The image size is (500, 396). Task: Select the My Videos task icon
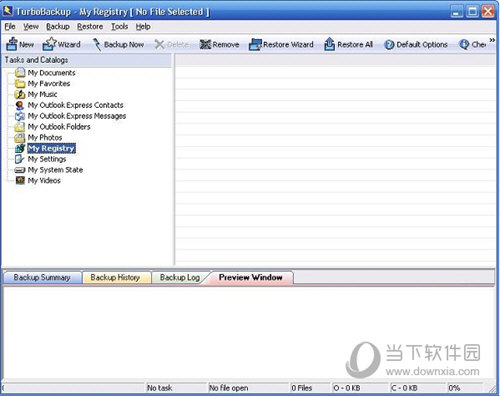coord(20,180)
